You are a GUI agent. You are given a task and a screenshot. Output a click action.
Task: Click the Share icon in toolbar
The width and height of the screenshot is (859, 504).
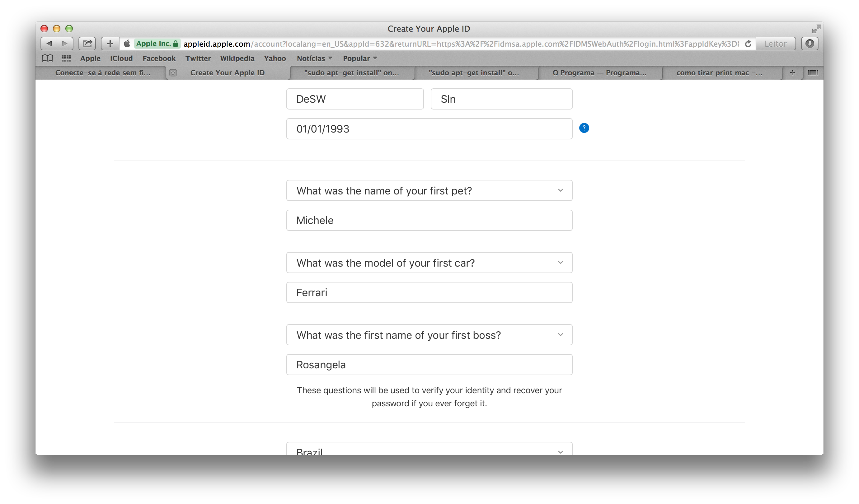click(x=87, y=44)
